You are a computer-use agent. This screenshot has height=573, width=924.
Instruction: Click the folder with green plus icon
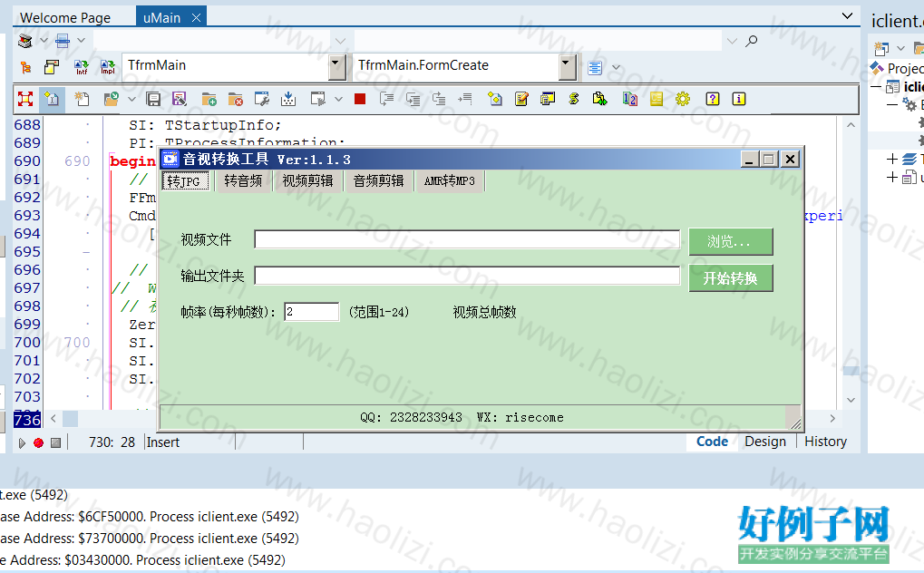[209, 99]
